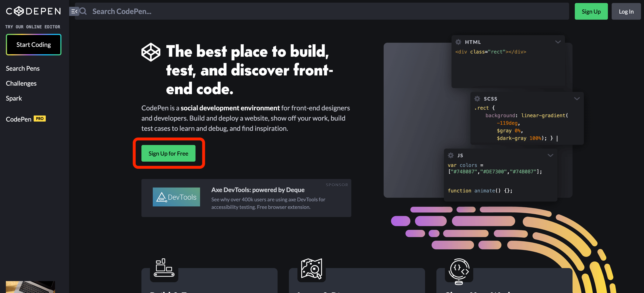Image resolution: width=644 pixels, height=293 pixels.
Task: Open settings via the JS panel gear icon
Action: point(451,155)
